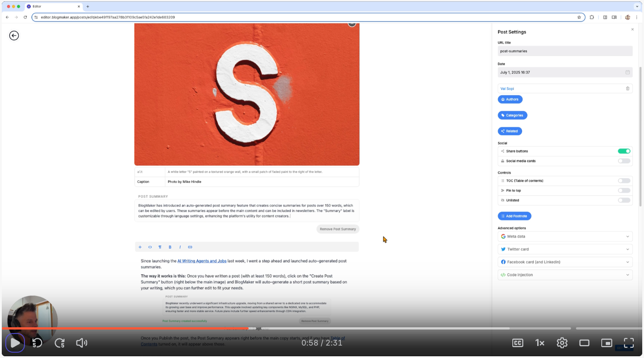The height and width of the screenshot is (358, 644).
Task: Click the Related button
Action: coord(510,131)
